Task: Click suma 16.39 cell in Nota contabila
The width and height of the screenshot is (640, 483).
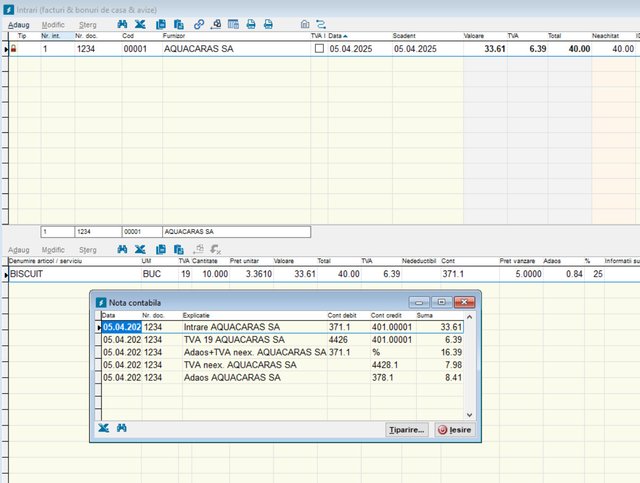Action: click(440, 352)
